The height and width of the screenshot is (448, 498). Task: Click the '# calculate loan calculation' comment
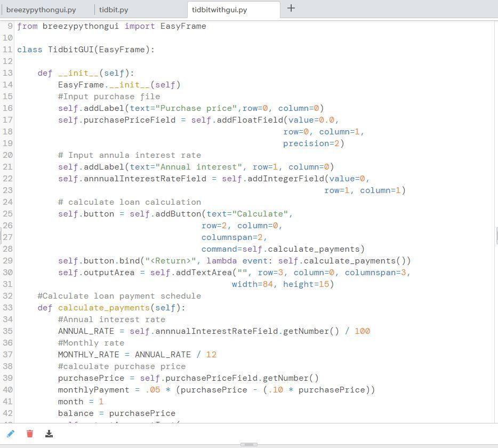(x=130, y=202)
